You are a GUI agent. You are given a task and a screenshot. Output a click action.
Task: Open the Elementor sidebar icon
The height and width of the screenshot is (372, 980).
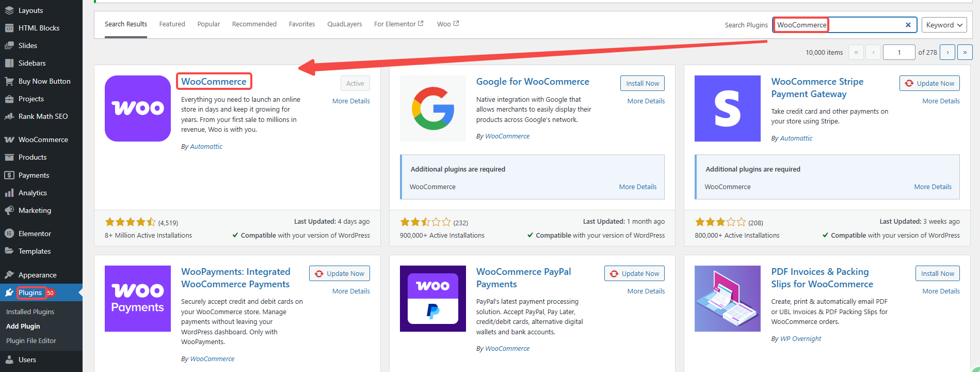pyautogui.click(x=9, y=234)
